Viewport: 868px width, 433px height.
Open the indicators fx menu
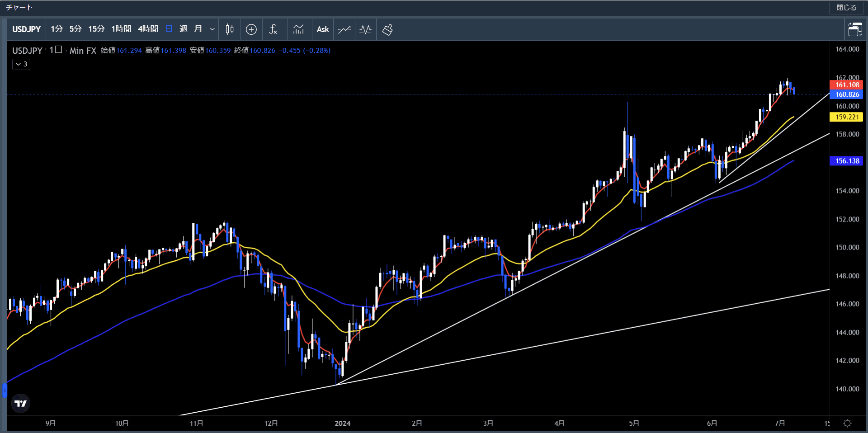(273, 29)
